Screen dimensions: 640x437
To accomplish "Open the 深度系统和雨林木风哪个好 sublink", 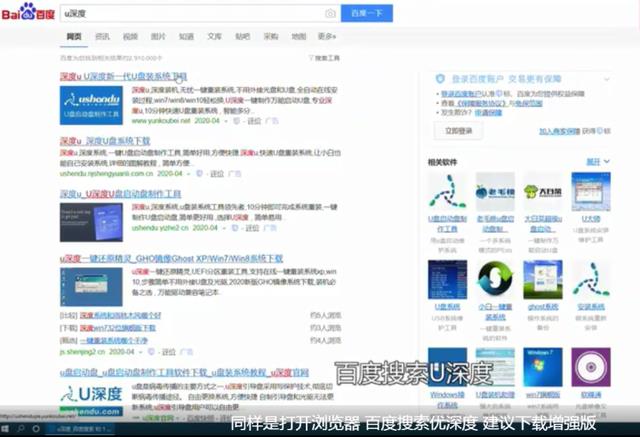I will point(120,315).
